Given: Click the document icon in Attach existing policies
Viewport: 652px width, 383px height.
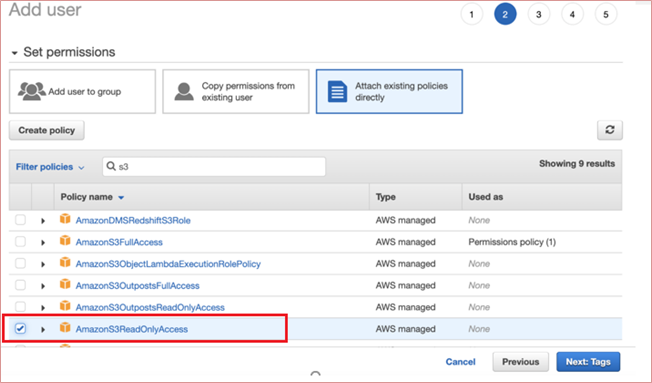Looking at the screenshot, I should pyautogui.click(x=337, y=91).
